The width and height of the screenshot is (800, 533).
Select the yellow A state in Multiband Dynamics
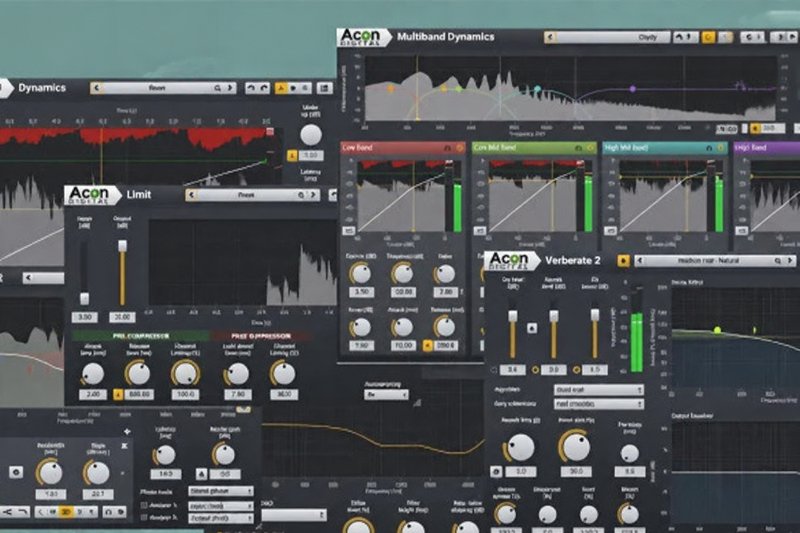[708, 37]
